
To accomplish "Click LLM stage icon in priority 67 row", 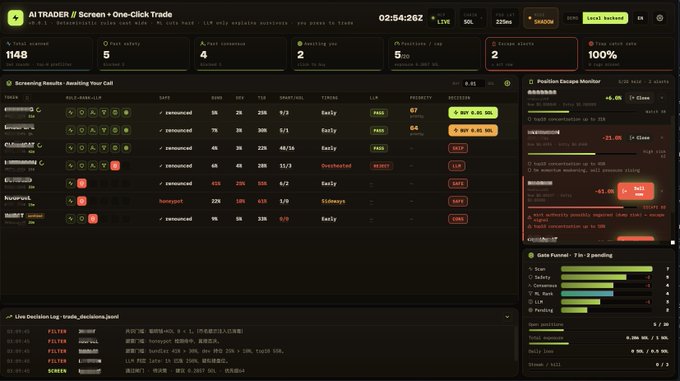I will (x=115, y=113).
